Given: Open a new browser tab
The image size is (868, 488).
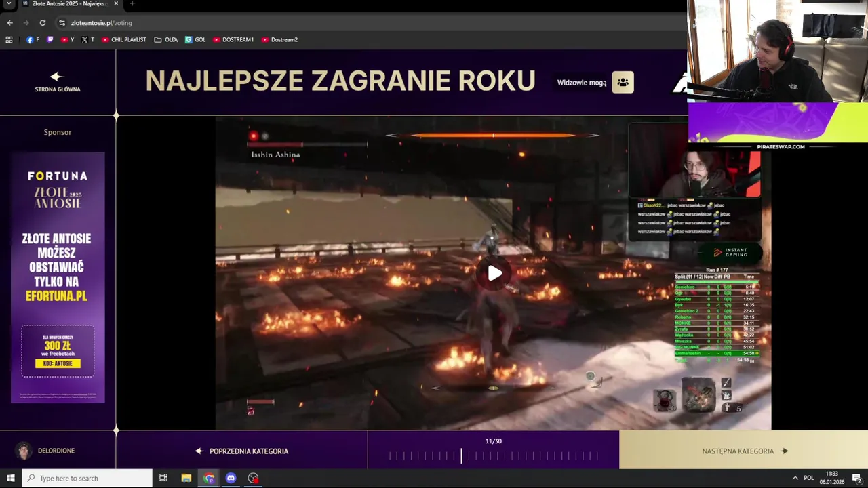Looking at the screenshot, I should coord(132,3).
